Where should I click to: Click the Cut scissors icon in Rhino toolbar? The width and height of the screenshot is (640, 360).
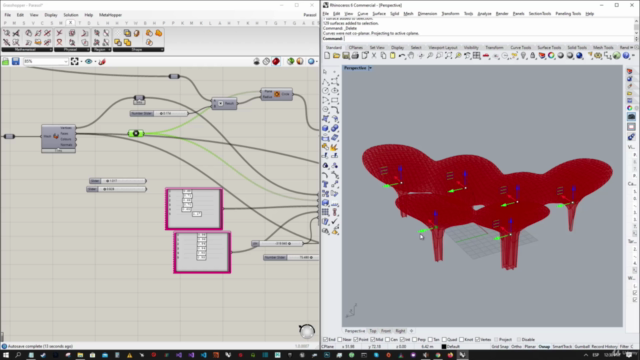(374, 56)
